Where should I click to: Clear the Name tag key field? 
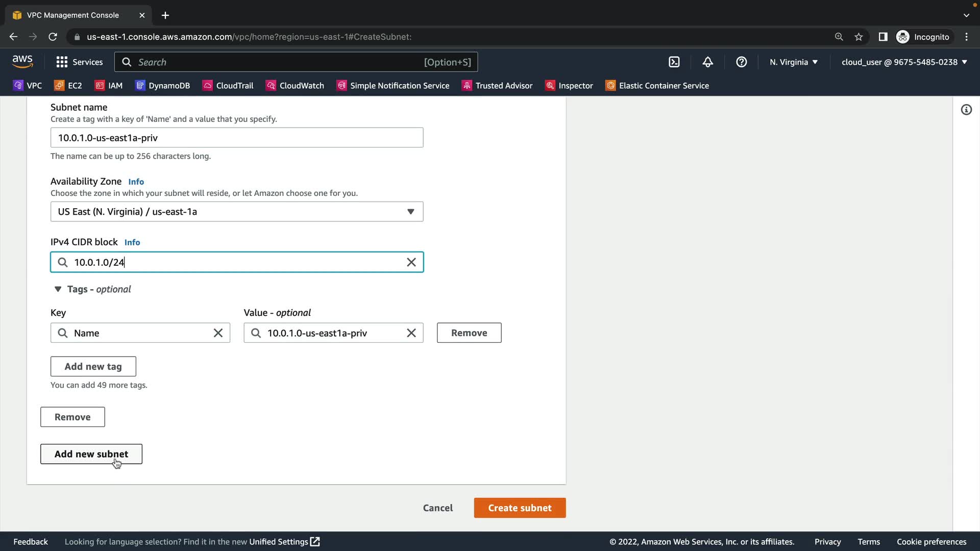tap(218, 333)
